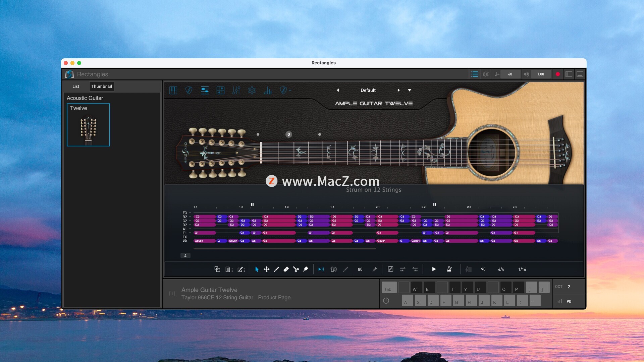Select the arrow pointer tool
Image resolution: width=644 pixels, height=362 pixels.
click(257, 269)
